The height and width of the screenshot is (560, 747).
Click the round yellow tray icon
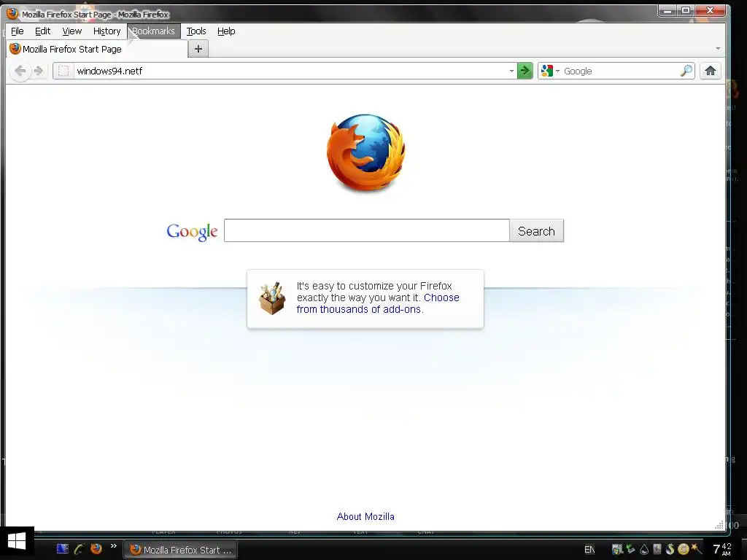point(683,549)
